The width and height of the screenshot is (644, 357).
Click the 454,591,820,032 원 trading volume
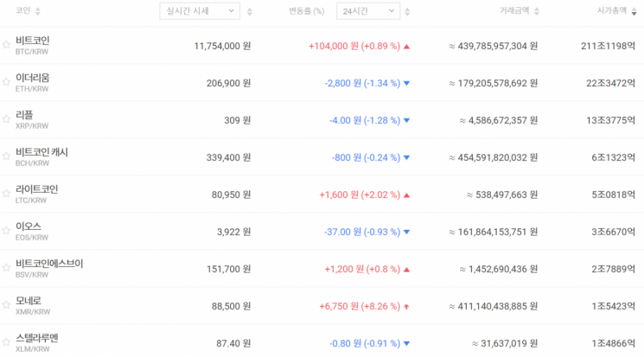(494, 157)
